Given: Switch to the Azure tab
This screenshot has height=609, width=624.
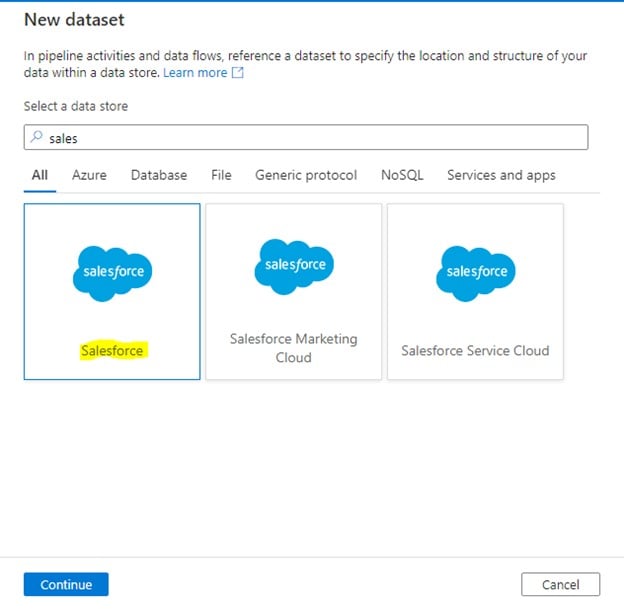Looking at the screenshot, I should pyautogui.click(x=89, y=175).
